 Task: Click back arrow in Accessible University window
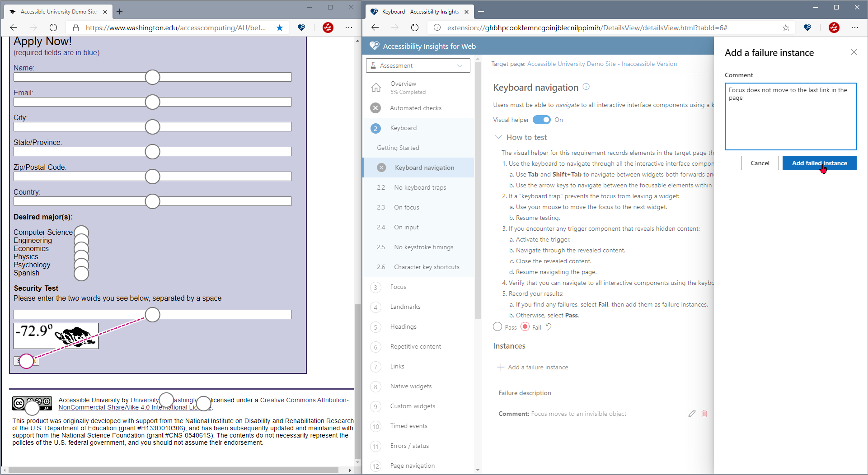click(x=14, y=28)
